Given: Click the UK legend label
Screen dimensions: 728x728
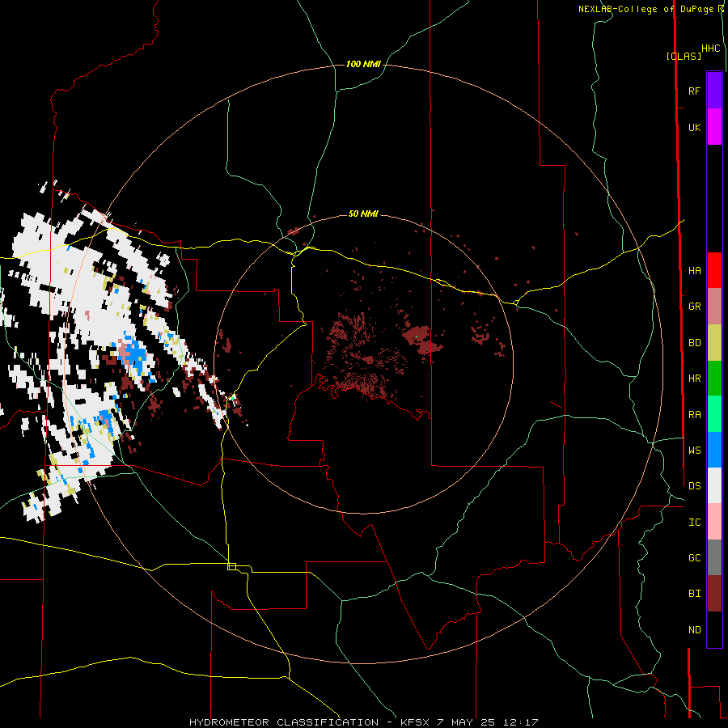Looking at the screenshot, I should (x=694, y=127).
